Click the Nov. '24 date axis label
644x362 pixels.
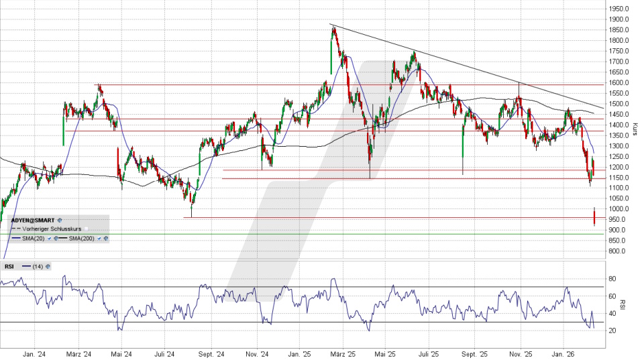pos(257,354)
